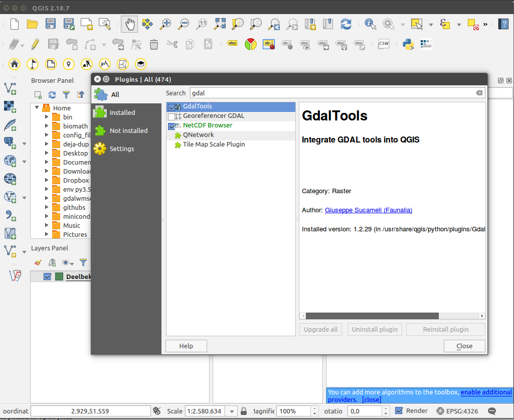Image resolution: width=514 pixels, height=420 pixels.
Task: Click the Uninstall plugin button
Action: point(375,330)
